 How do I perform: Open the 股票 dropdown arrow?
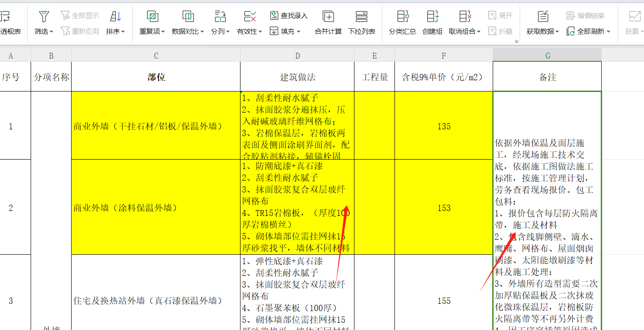642,32
